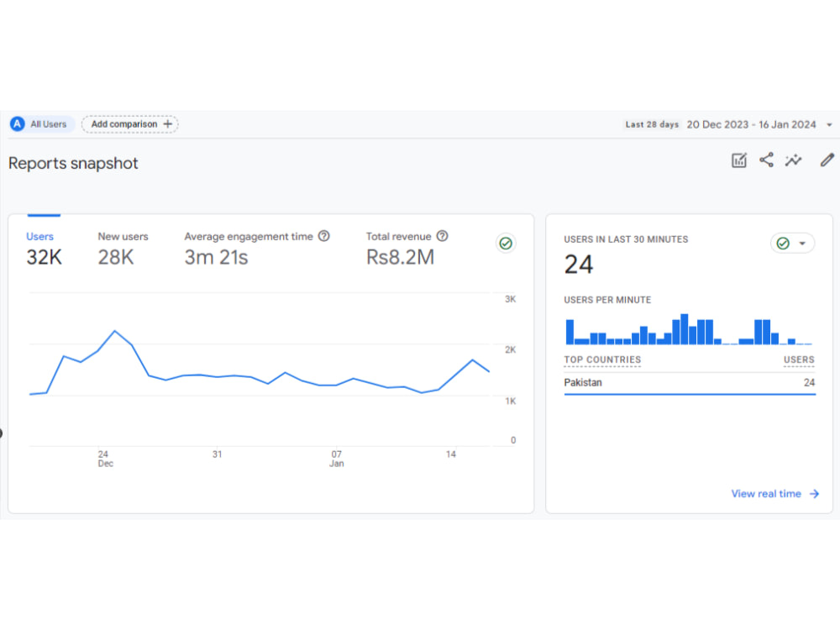840x630 pixels.
Task: Click the Add comparison button
Action: tap(129, 124)
